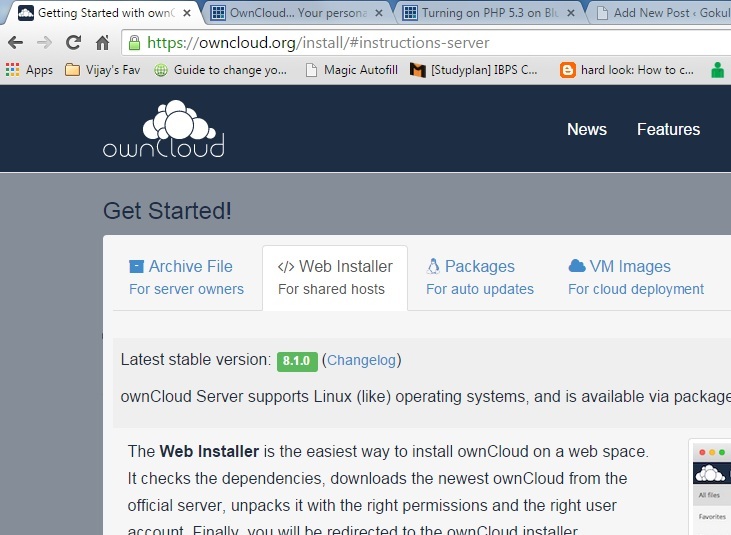Viewport: 731px width, 535px height.
Task: Open [Studyplan] IBPS bookmark
Action: 474,70
